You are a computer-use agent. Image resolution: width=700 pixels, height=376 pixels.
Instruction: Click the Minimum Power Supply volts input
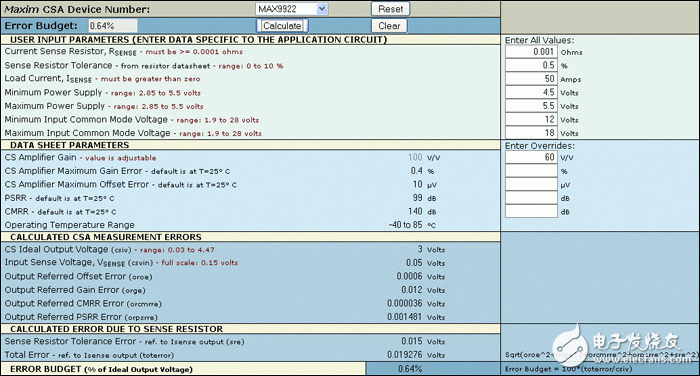pyautogui.click(x=531, y=92)
